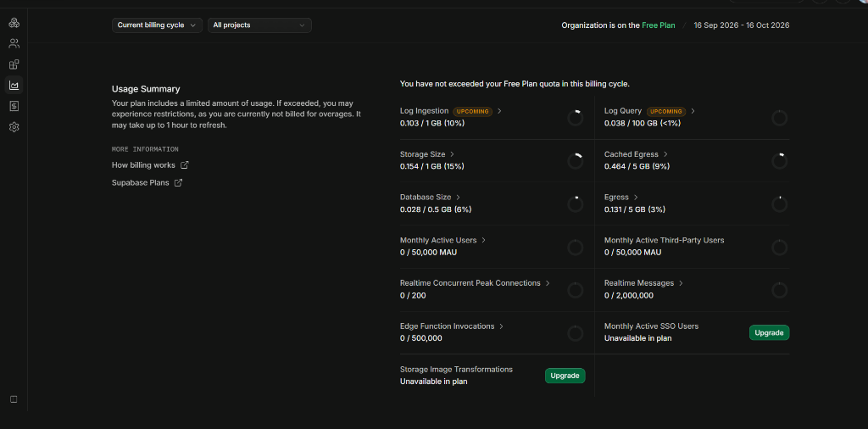Click Realtime Concurrent Peak Connections usage ring
Viewport: 868px width, 429px height.
(x=576, y=290)
